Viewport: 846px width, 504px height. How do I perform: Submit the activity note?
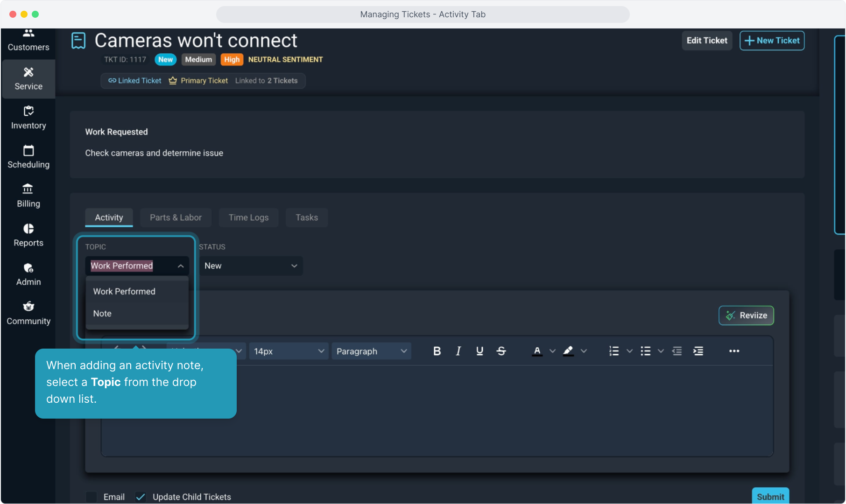[x=770, y=496]
